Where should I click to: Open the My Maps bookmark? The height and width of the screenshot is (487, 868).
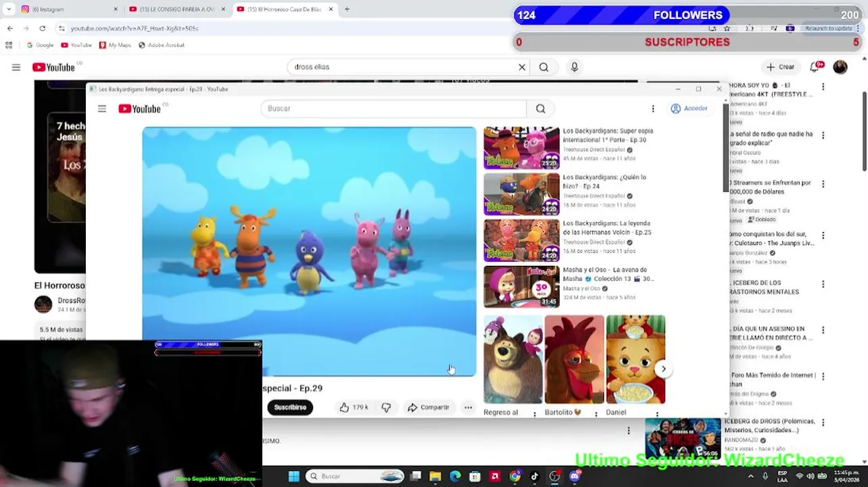pos(115,45)
